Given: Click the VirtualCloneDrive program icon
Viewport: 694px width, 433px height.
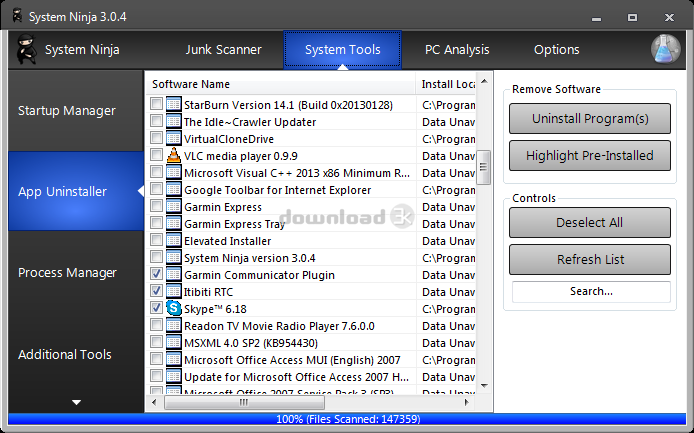Looking at the screenshot, I should point(174,139).
